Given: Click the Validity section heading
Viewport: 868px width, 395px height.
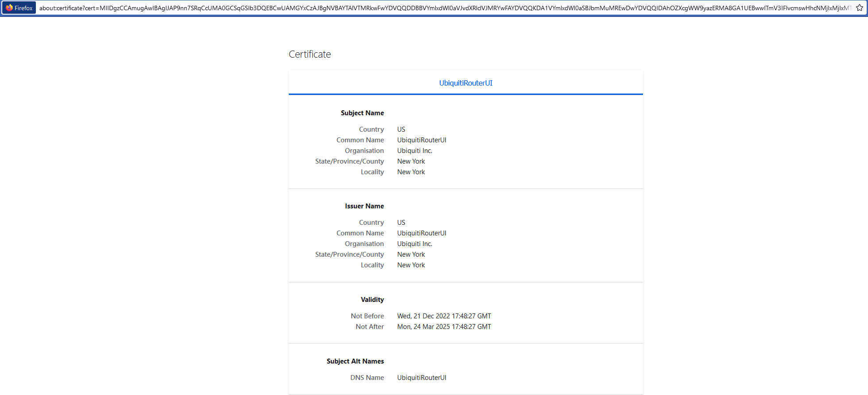Looking at the screenshot, I should pos(372,300).
